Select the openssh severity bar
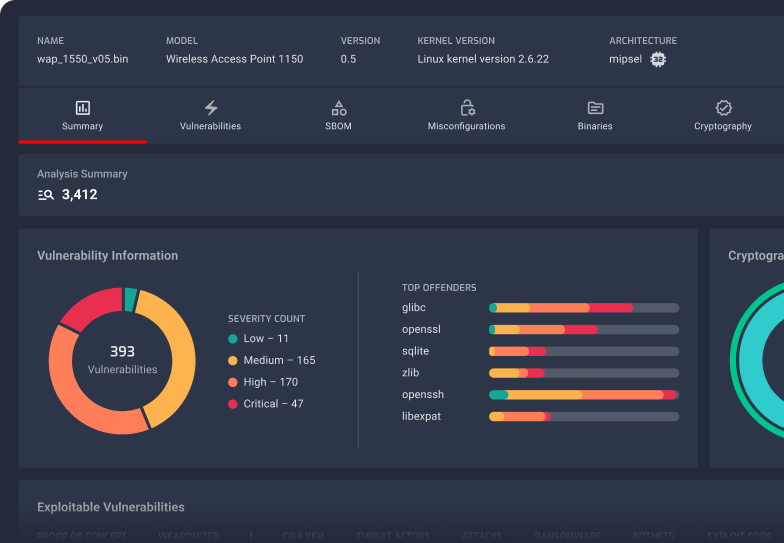 coord(584,395)
